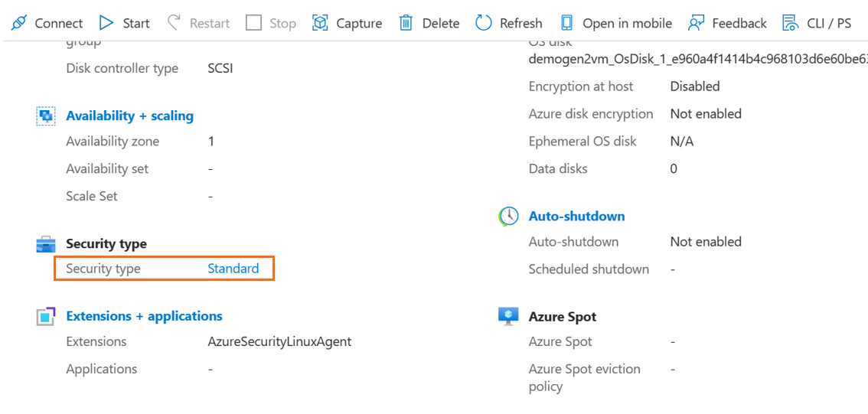Click the Connect plug icon
Viewport: 868px width, 414px height.
19,23
